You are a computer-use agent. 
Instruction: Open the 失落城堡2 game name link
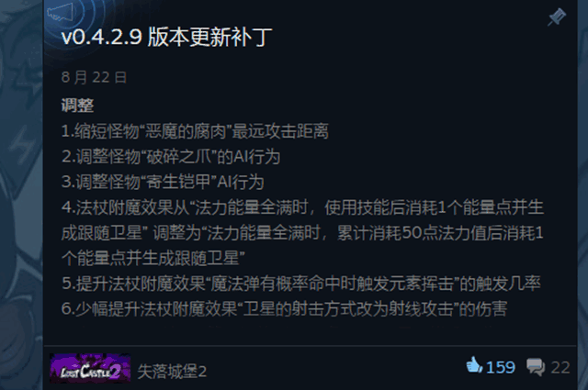coord(172,372)
